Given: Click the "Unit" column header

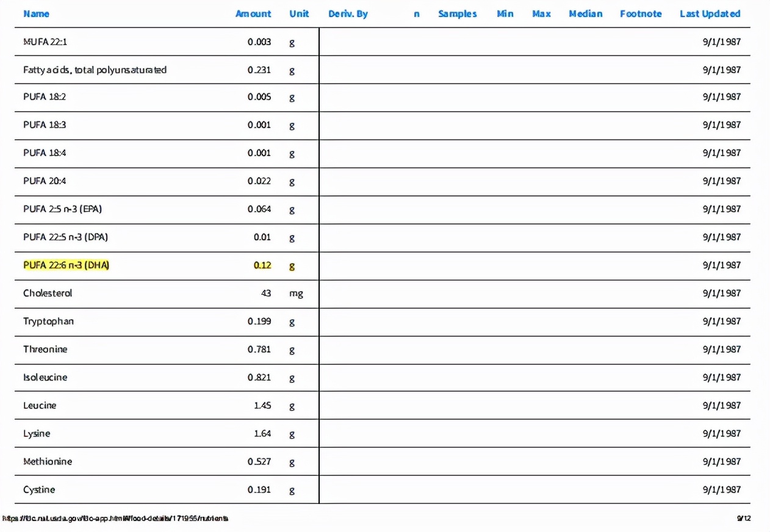Looking at the screenshot, I should (x=299, y=13).
